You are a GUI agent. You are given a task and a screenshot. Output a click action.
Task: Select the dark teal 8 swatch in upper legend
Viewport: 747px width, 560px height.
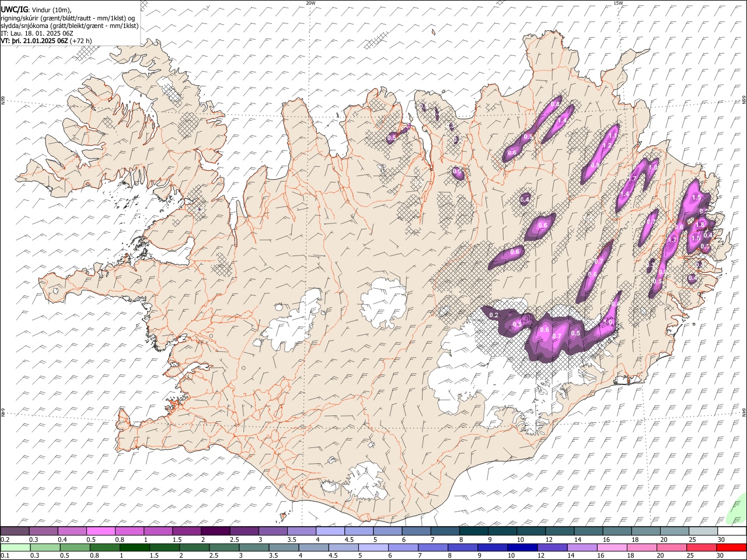(473, 531)
